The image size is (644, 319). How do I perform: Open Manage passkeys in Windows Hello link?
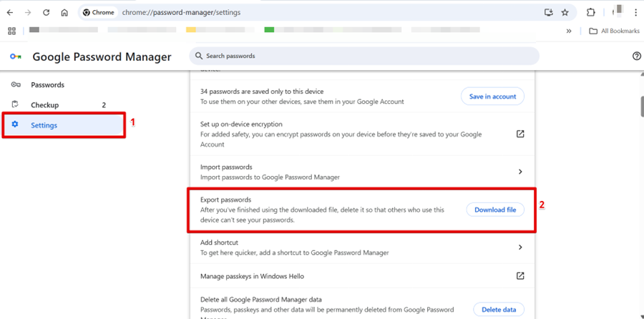click(520, 276)
